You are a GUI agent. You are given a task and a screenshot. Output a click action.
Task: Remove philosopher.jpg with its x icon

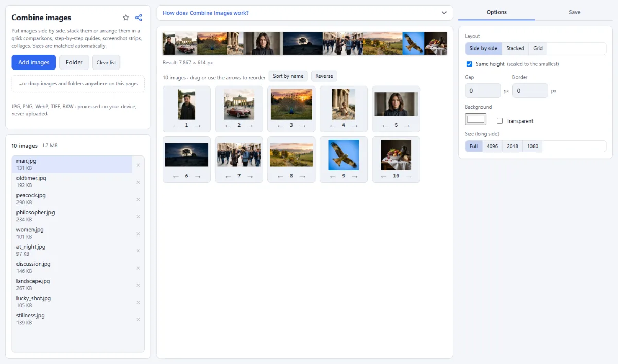pos(138,217)
